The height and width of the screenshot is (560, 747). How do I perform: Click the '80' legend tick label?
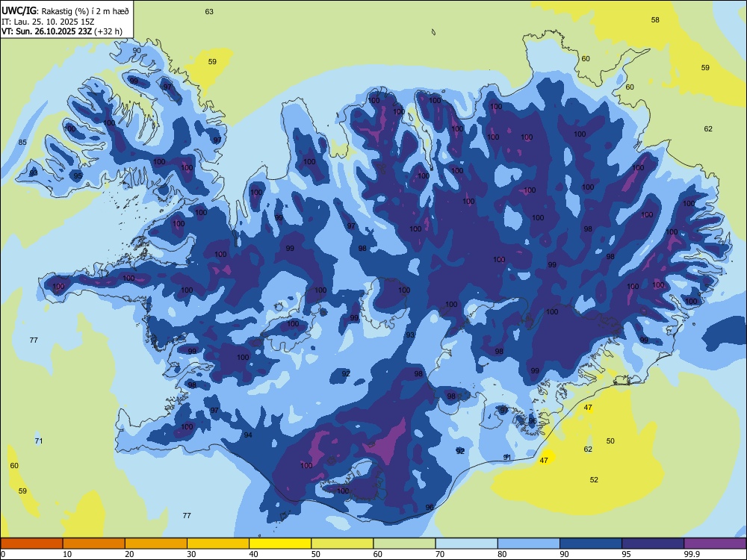coord(502,554)
